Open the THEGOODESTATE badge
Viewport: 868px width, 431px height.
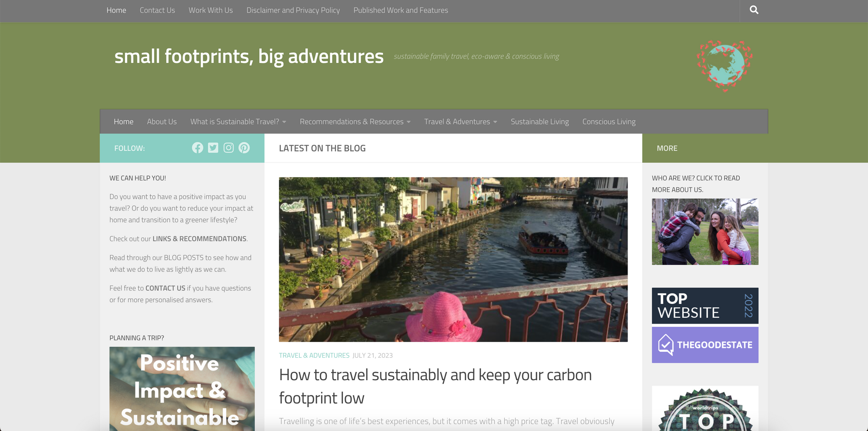(704, 345)
